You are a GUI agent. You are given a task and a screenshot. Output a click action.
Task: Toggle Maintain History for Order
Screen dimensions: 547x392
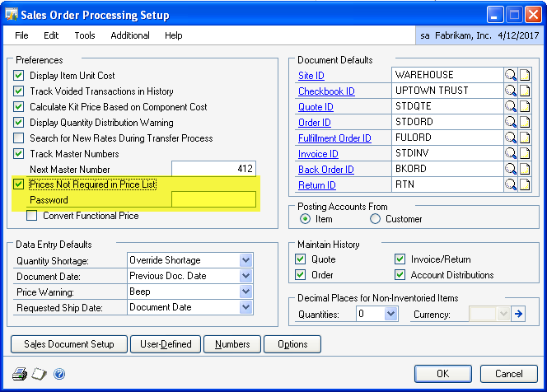(301, 275)
